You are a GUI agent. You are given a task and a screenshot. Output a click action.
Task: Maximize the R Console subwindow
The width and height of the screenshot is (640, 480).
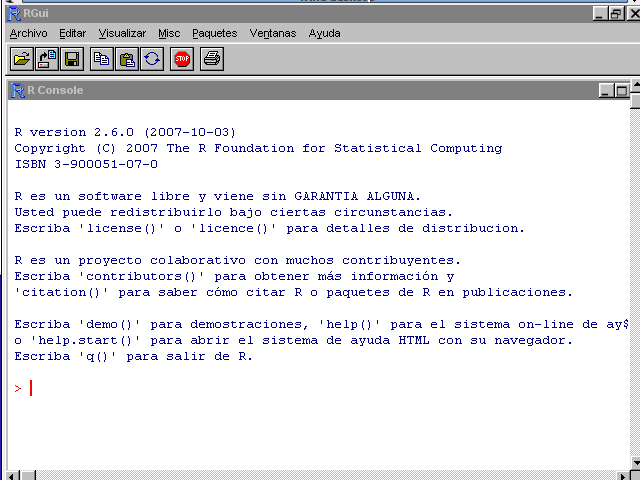coord(622,91)
